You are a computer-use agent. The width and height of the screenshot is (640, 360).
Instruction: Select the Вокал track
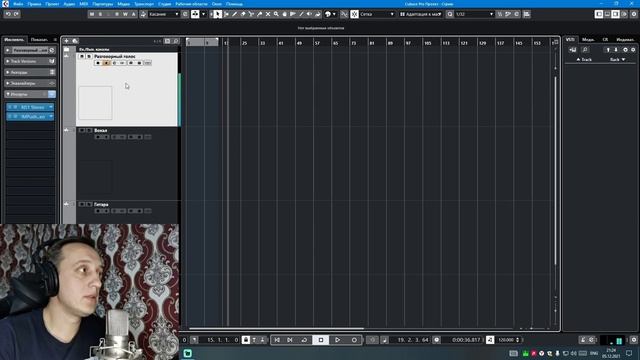100,131
